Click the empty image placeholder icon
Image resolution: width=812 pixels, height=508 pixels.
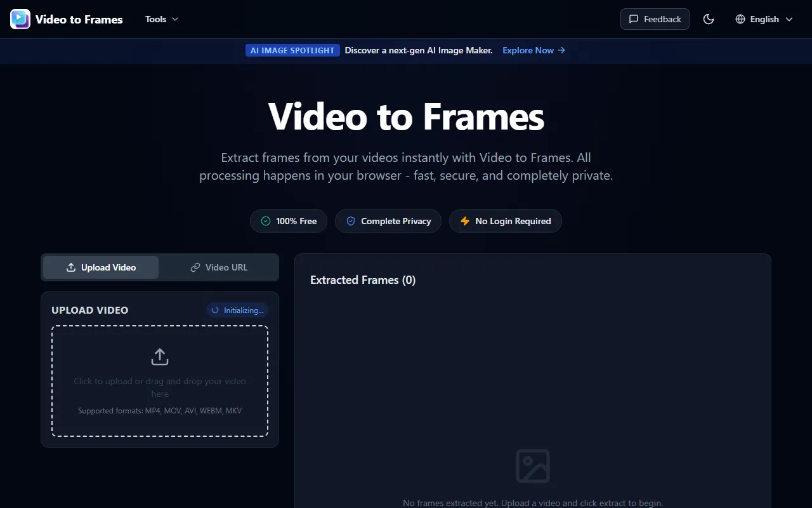[x=533, y=466]
